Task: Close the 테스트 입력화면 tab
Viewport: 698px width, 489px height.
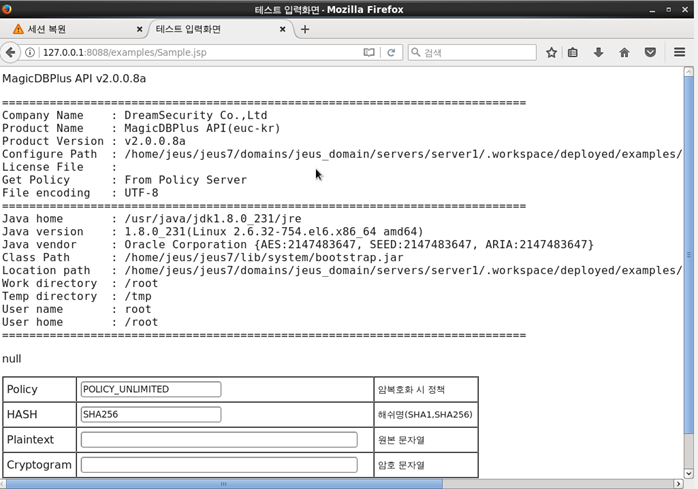Action: [x=282, y=29]
